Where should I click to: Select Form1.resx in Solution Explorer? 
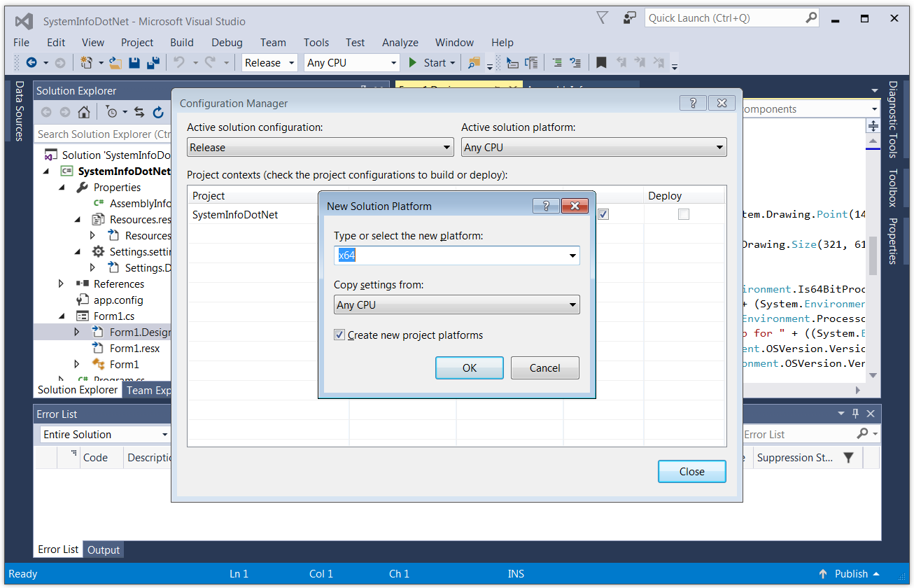134,349
